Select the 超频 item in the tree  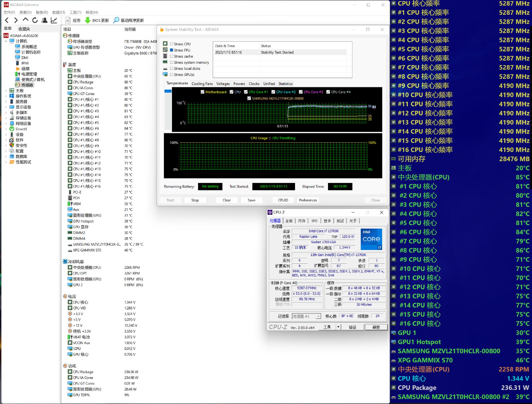click(x=25, y=68)
